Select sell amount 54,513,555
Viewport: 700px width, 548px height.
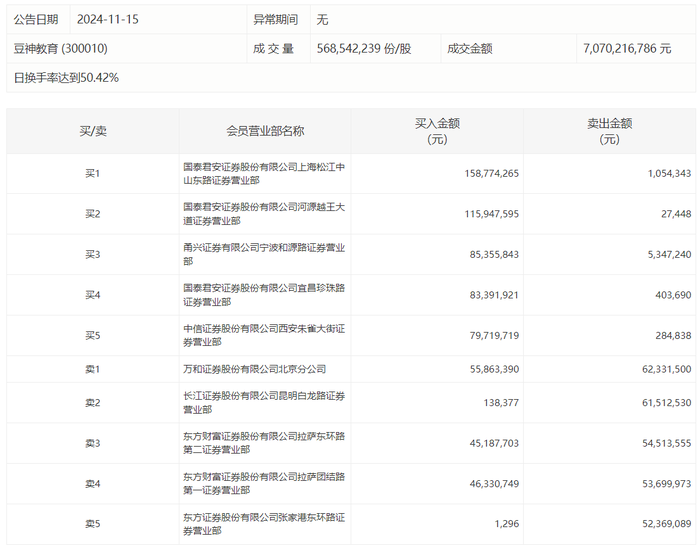667,443
